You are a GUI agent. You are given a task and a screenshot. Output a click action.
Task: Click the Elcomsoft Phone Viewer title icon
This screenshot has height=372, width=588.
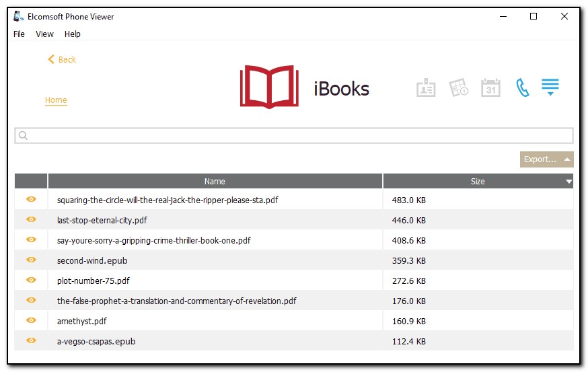(19, 17)
